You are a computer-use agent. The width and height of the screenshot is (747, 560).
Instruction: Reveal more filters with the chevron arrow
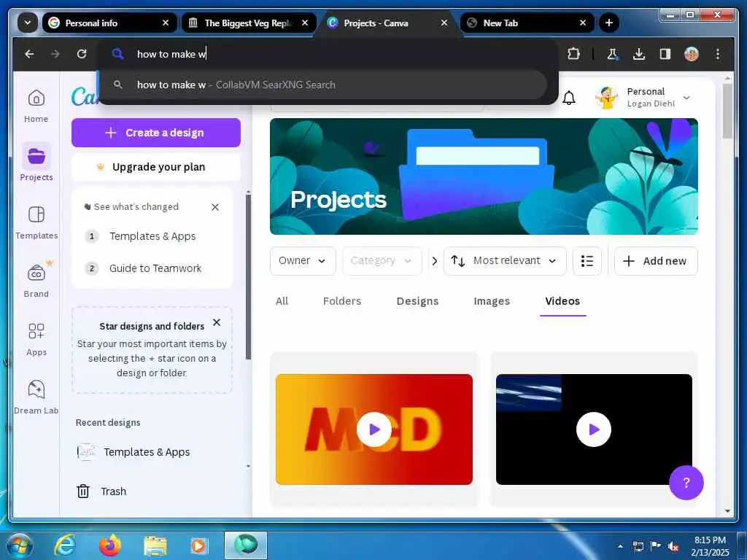point(434,261)
